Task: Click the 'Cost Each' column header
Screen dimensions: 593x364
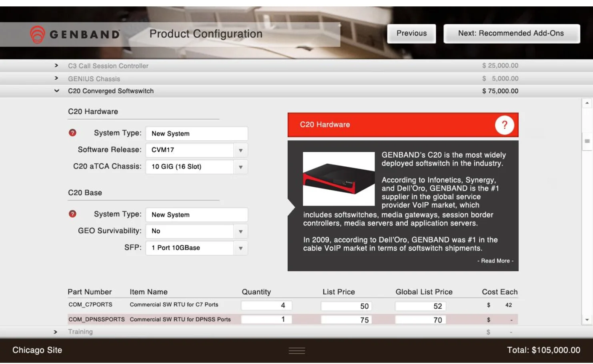Action: pyautogui.click(x=500, y=292)
